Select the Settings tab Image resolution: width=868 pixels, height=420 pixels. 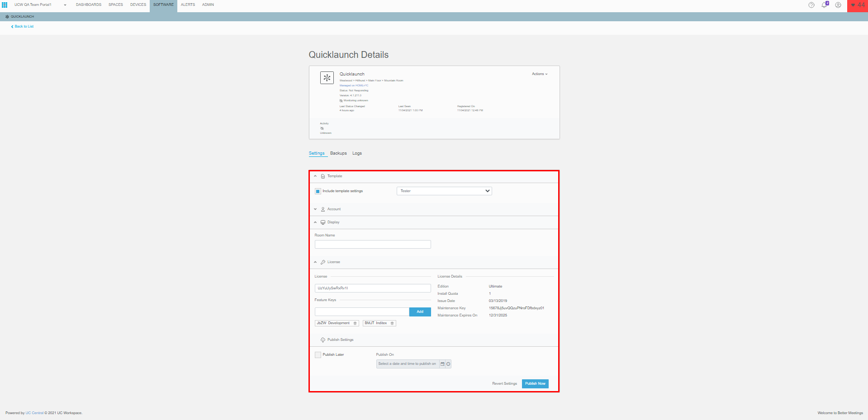317,153
